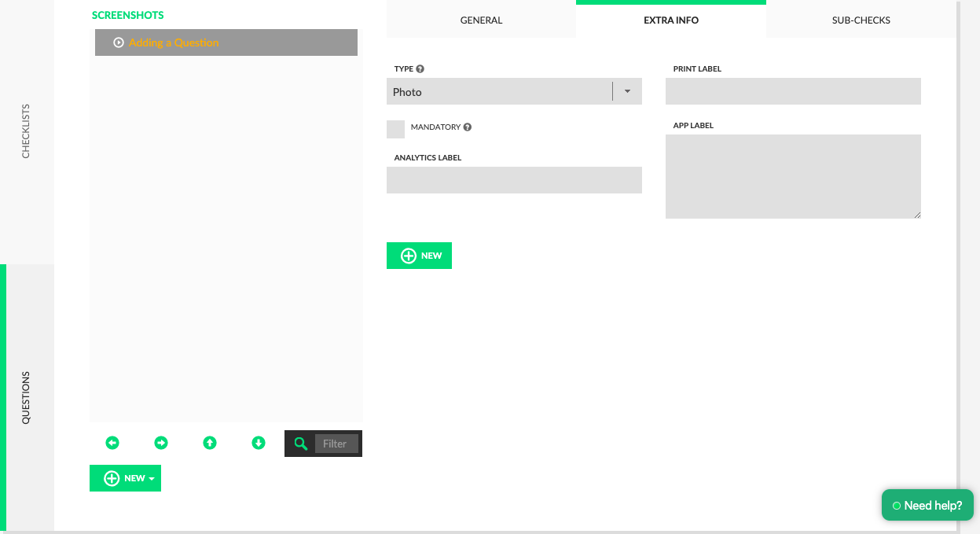Click the left arrow icon below the list
Viewport: 980px width, 534px height.
tap(112, 443)
